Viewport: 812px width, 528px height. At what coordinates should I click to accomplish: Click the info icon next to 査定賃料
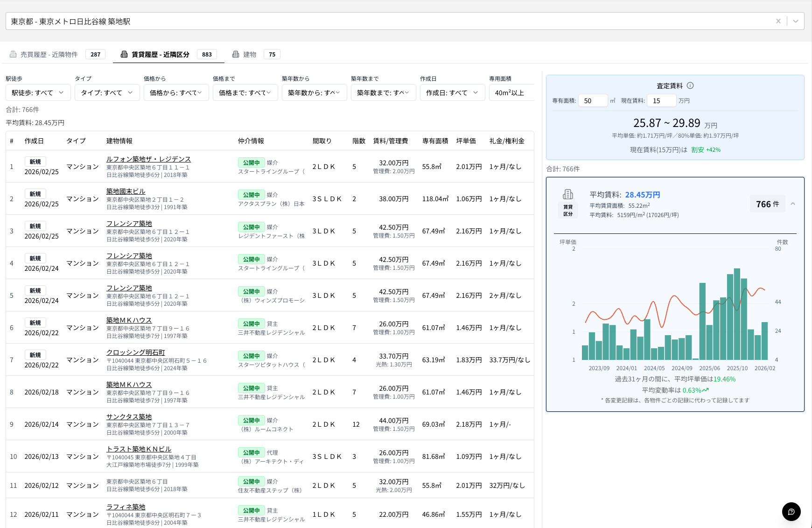[690, 85]
